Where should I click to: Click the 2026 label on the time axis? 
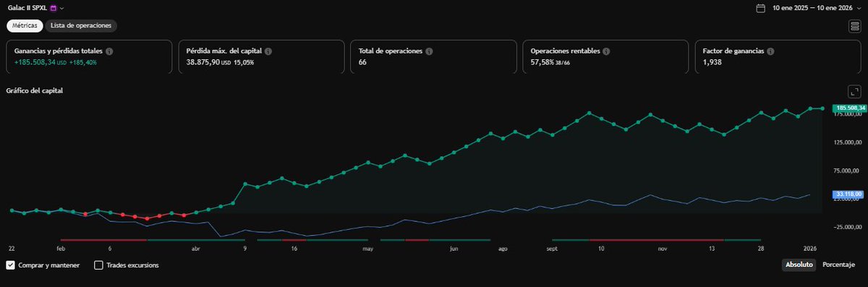pos(811,248)
